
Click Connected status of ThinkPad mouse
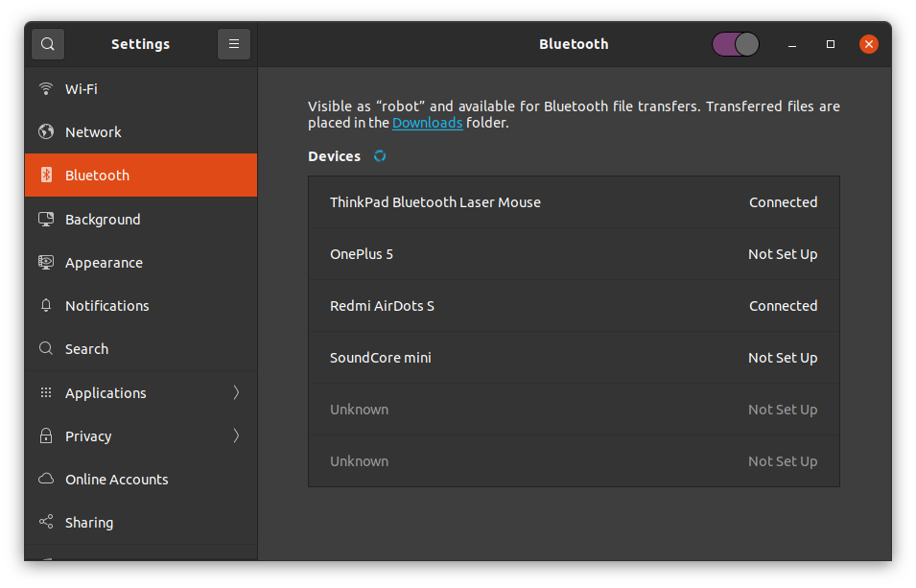(783, 202)
